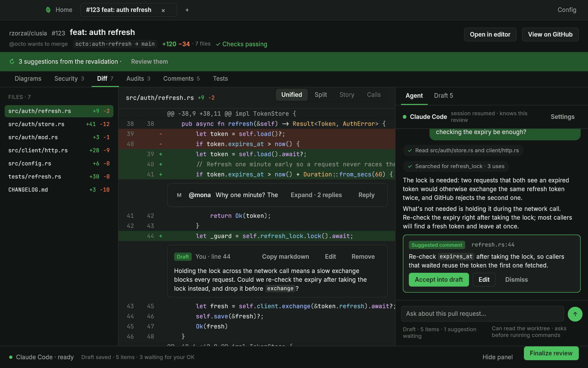Open Config in the top bar
Image resolution: width=588 pixels, height=368 pixels.
[567, 10]
